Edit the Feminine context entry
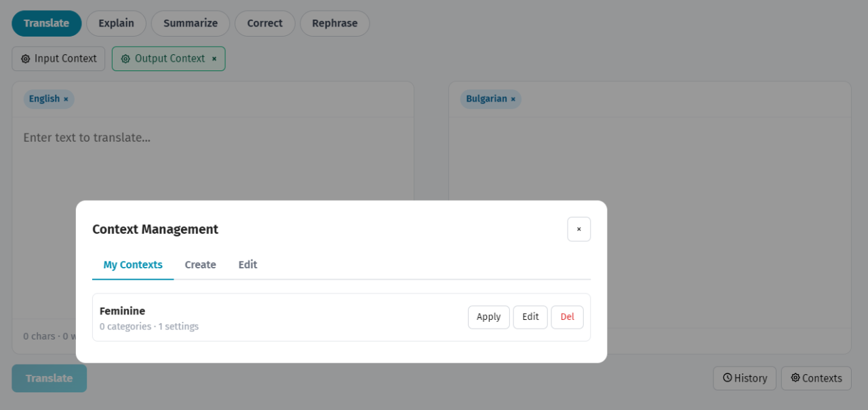Viewport: 868px width, 410px height. tap(530, 317)
